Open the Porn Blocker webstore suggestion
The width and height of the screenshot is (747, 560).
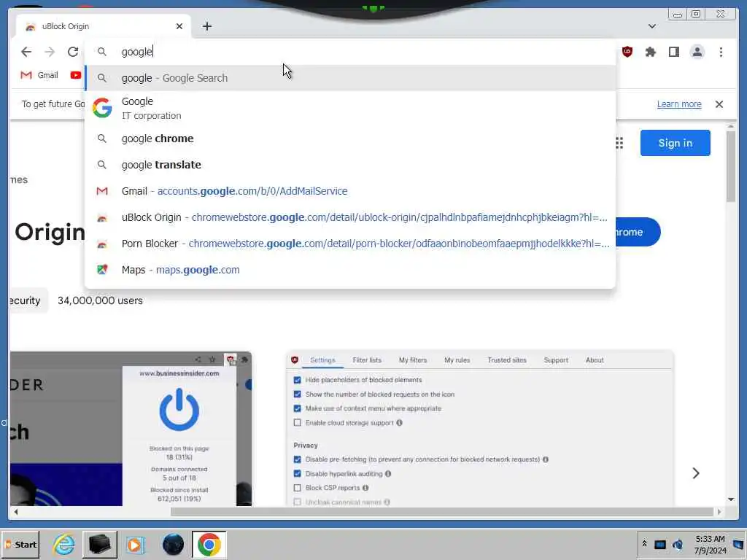350,244
